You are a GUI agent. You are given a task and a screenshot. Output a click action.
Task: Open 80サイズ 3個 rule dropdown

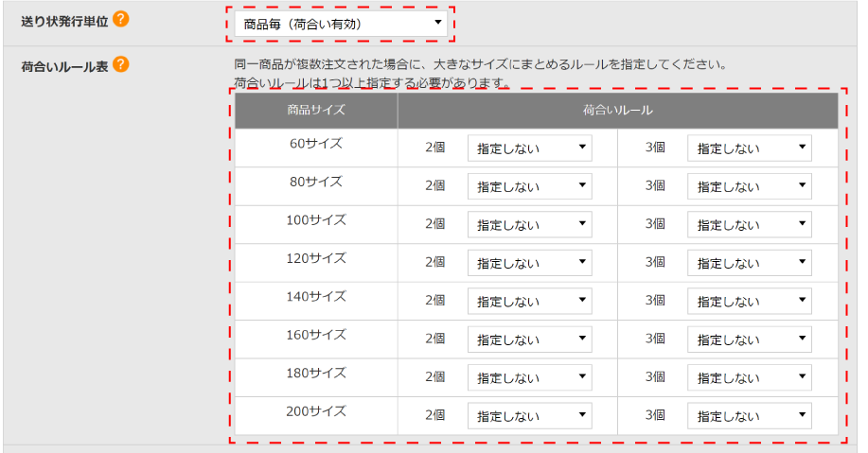[x=750, y=186]
